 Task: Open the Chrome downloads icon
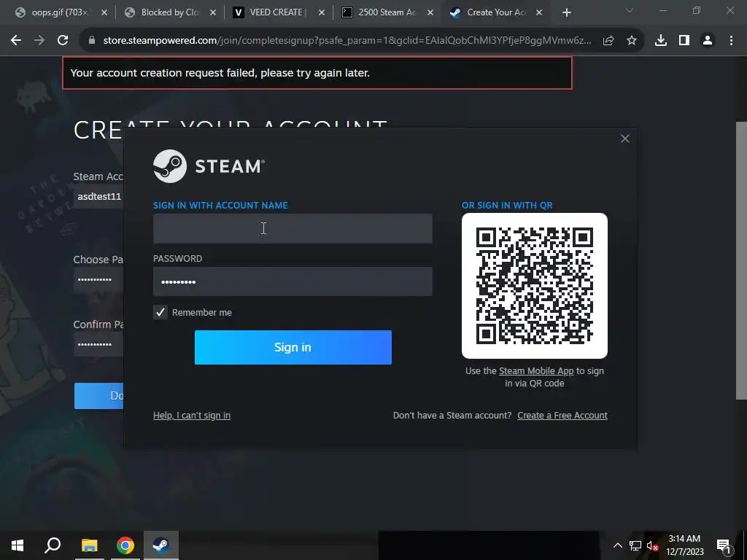click(661, 41)
